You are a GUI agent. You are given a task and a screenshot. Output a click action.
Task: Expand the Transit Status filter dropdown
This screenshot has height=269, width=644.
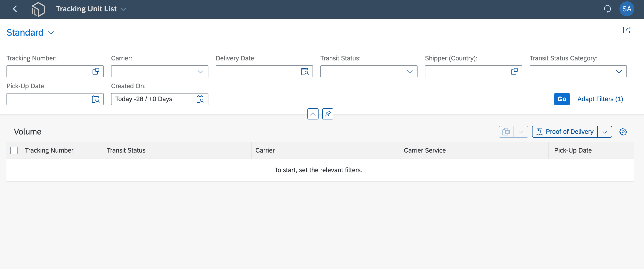tap(409, 72)
